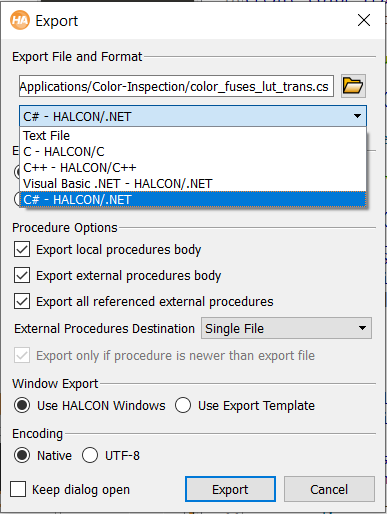Switch encoding to UTF-8
The image size is (388, 516).
[90, 455]
